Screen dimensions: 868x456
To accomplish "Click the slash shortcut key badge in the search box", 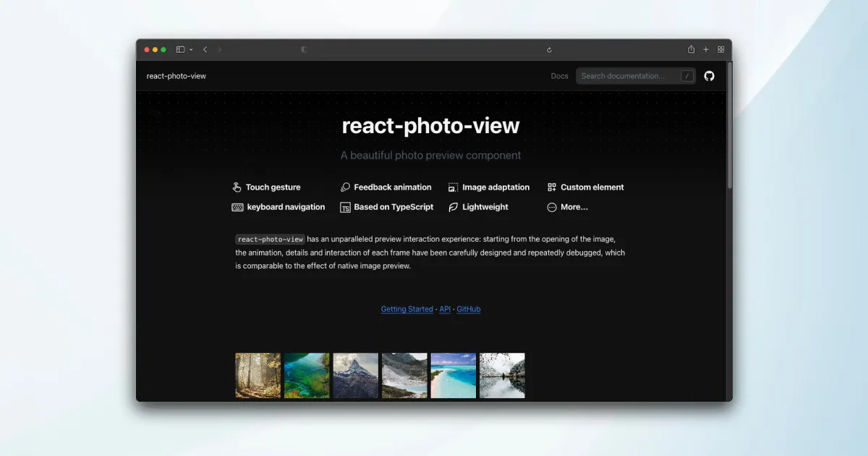I will [686, 76].
